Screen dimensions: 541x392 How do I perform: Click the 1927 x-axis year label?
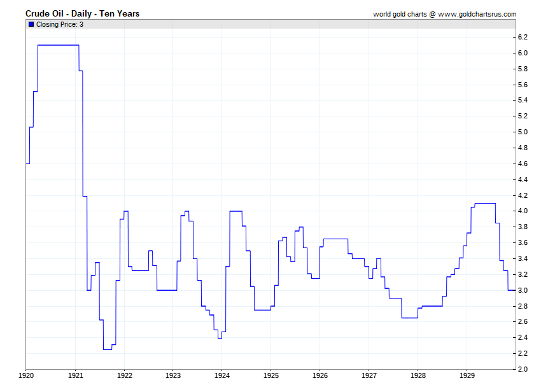(369, 375)
